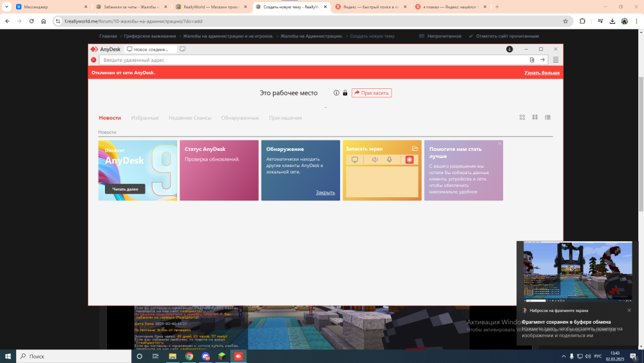Click 'Читать далее' on Discover AnyDesk card
The width and height of the screenshot is (644, 363).
point(125,189)
